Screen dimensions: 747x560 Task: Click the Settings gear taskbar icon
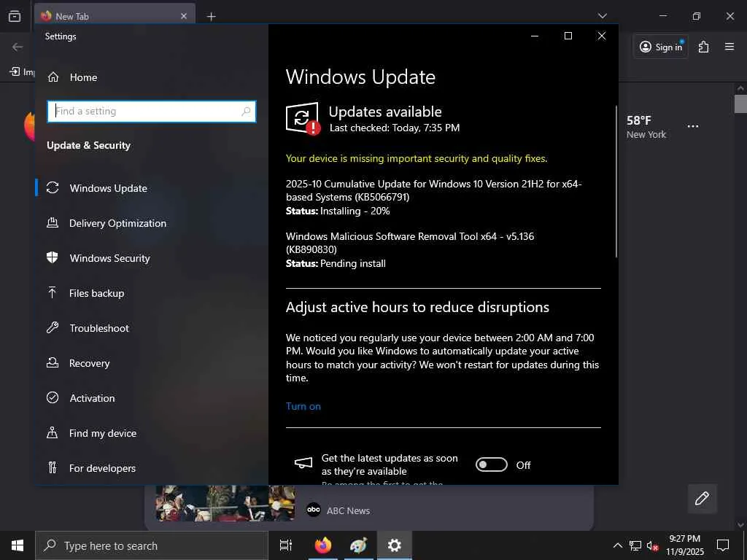click(395, 545)
